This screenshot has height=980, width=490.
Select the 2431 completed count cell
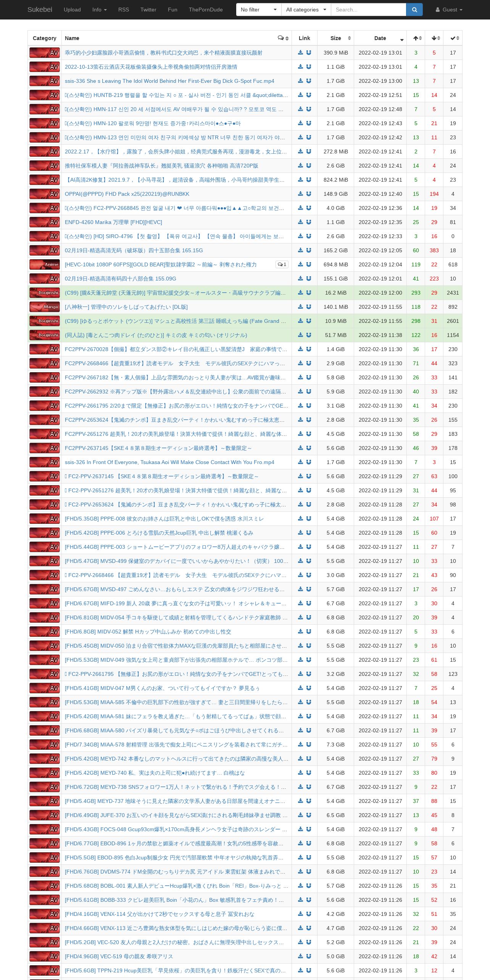pos(453,293)
